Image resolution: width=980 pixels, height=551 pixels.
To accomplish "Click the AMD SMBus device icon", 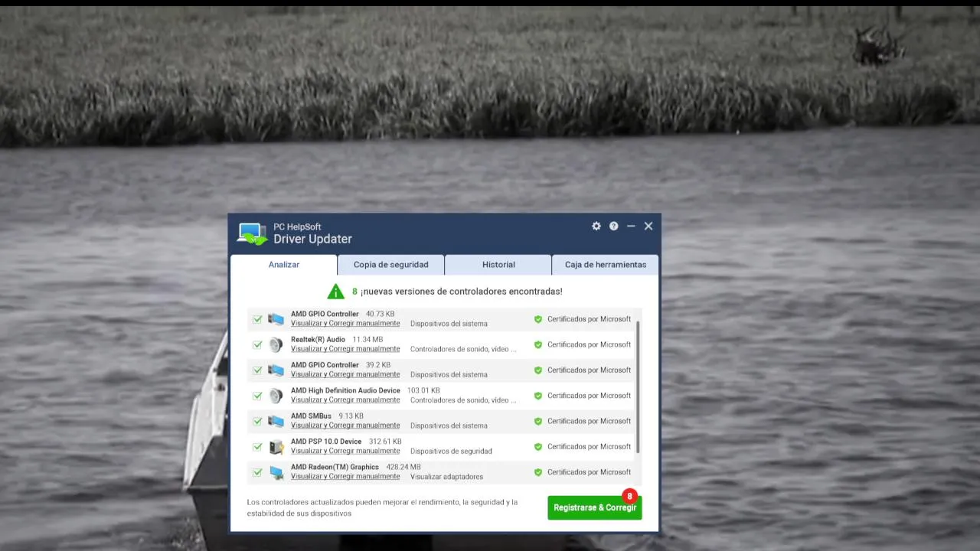I will [276, 421].
